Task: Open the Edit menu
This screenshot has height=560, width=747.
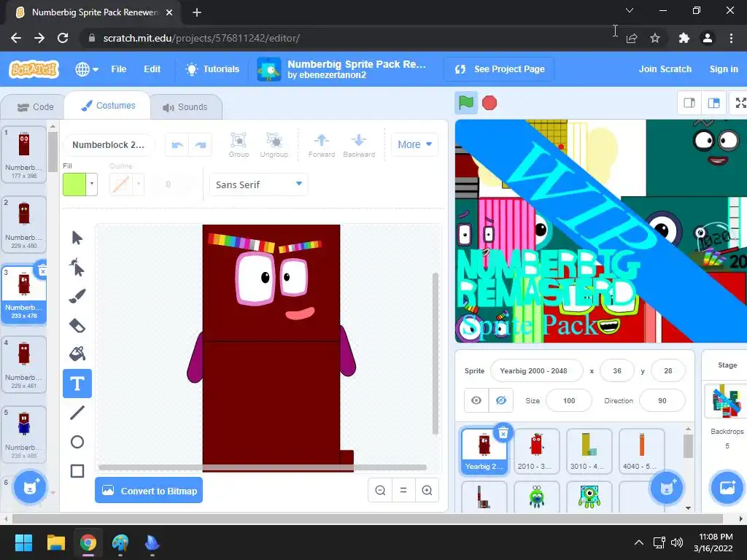Action: click(x=152, y=69)
